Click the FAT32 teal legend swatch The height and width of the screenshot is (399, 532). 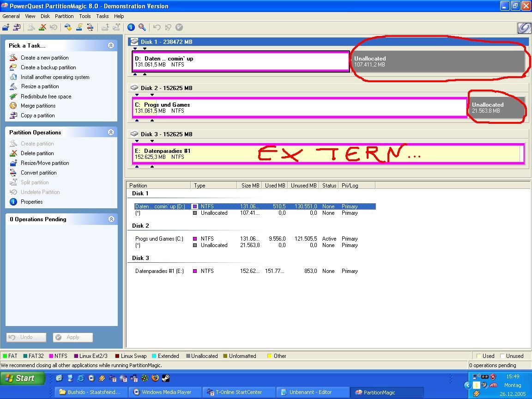point(25,356)
